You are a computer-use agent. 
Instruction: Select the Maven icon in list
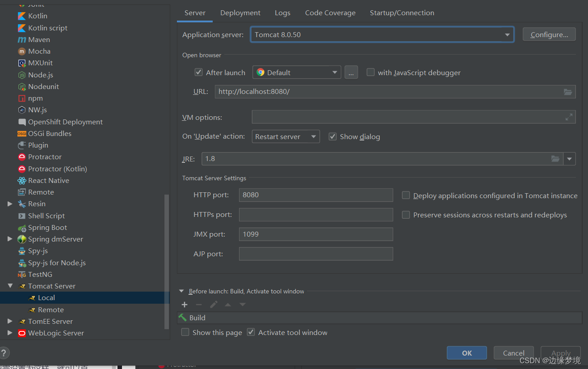(22, 40)
